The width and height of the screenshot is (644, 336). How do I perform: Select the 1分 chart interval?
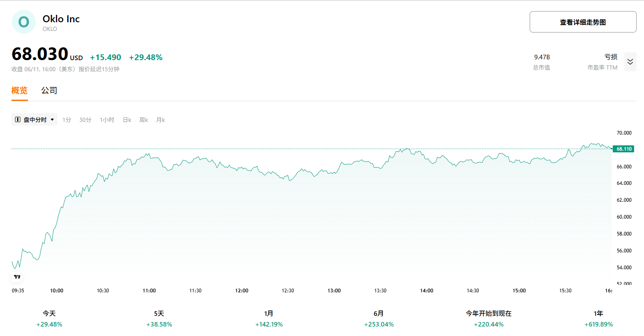click(x=67, y=120)
